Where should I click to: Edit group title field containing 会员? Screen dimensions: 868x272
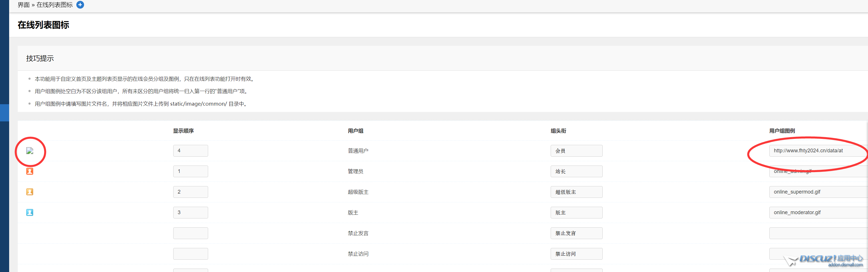coord(577,151)
